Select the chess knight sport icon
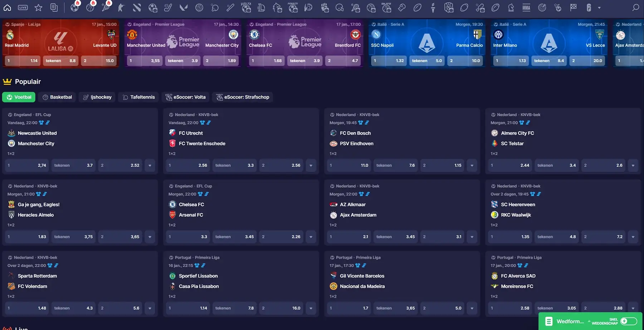The width and height of the screenshot is (644, 330). coord(511,8)
